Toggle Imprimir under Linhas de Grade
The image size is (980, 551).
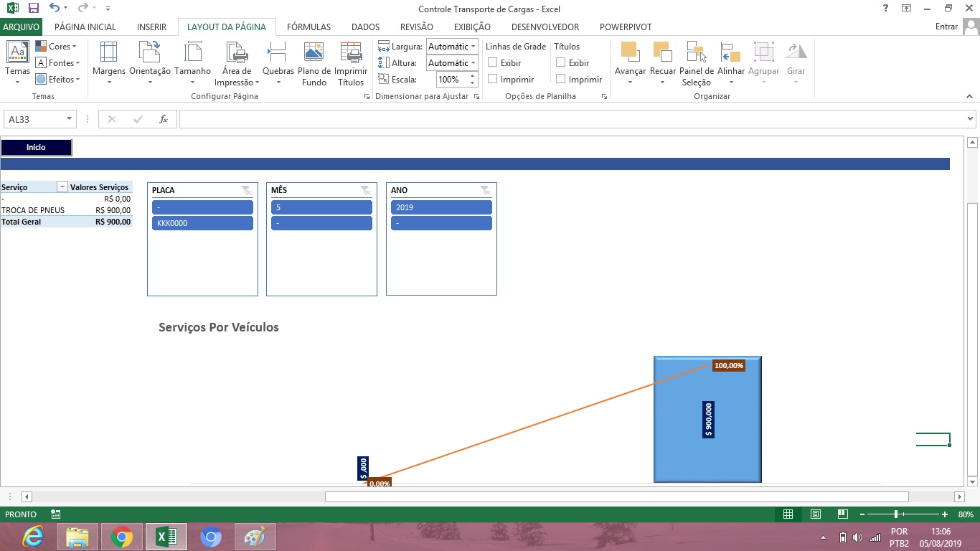tap(492, 80)
